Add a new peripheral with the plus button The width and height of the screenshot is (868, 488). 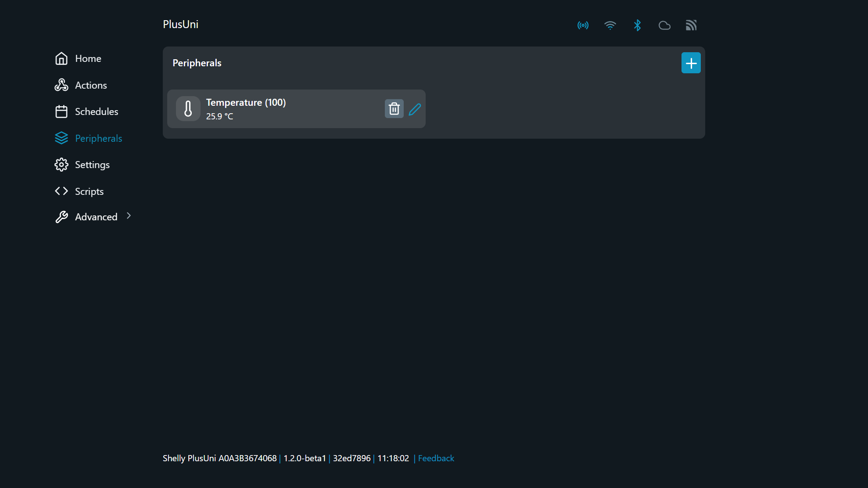tap(691, 63)
